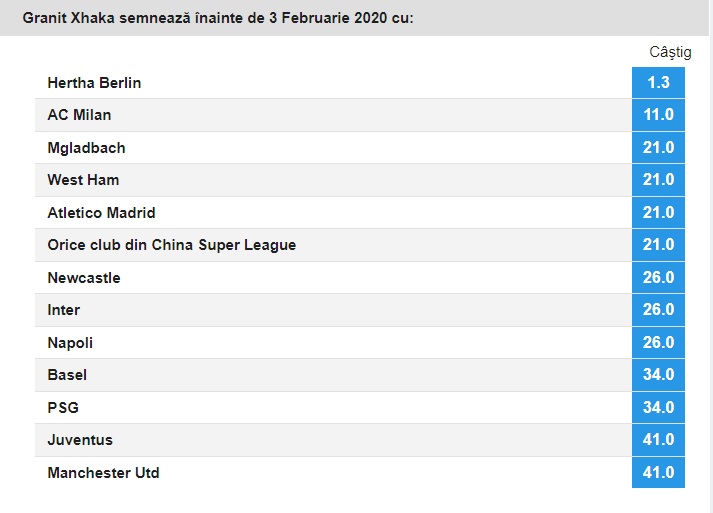Click the 1.3 odds for Hertha Berlin

coord(658,83)
